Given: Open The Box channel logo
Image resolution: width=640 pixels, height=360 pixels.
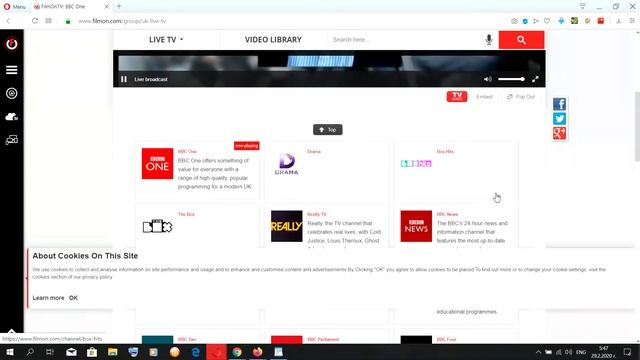Looking at the screenshot, I should click(157, 226).
